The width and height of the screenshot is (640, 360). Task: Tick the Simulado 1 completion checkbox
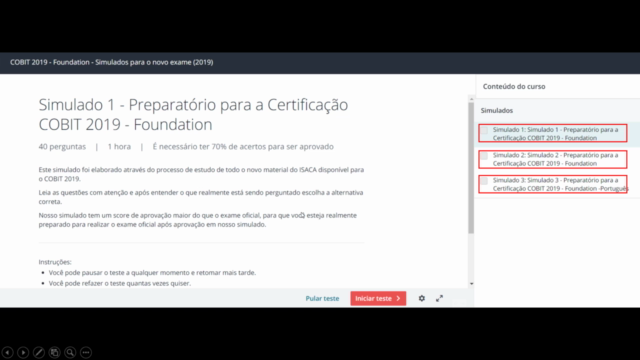[484, 131]
